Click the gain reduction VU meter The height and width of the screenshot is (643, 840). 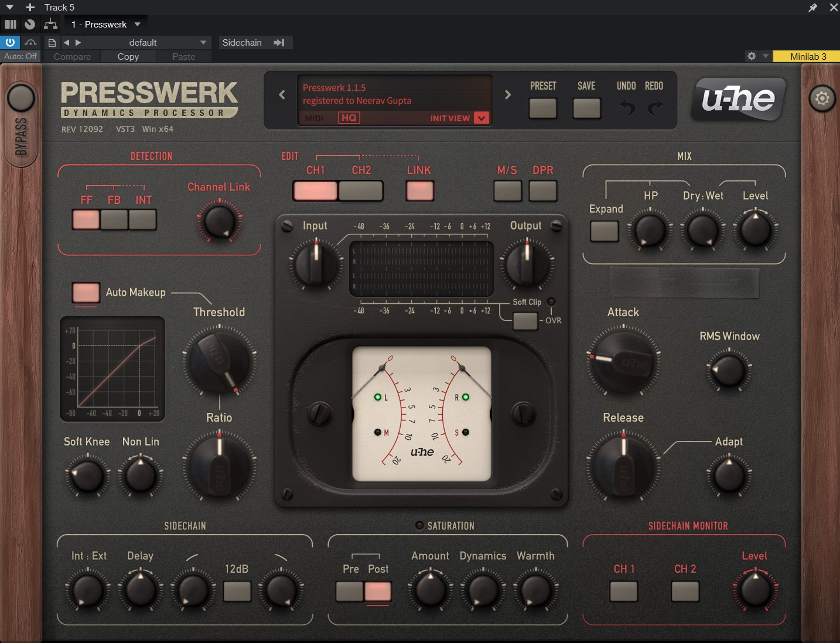[421, 413]
